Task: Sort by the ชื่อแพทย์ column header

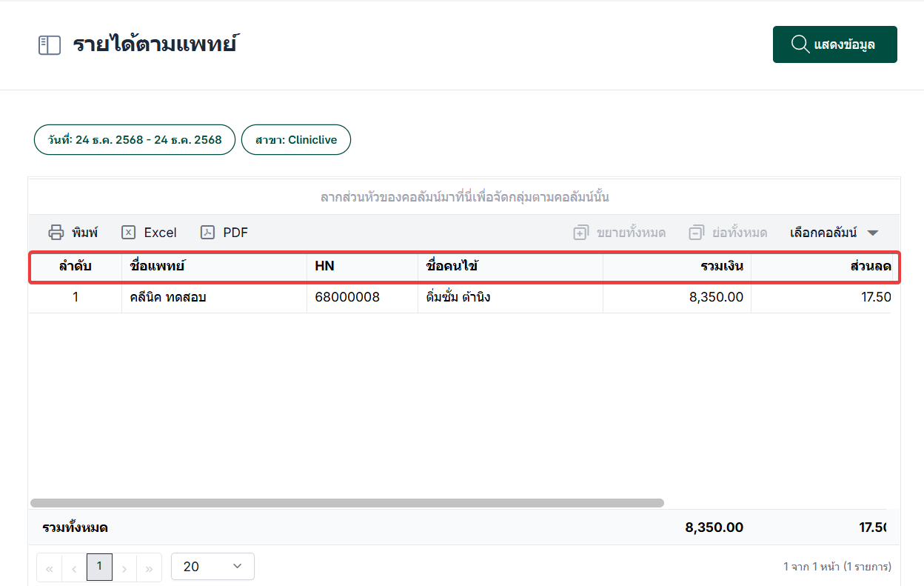Action: click(x=157, y=266)
